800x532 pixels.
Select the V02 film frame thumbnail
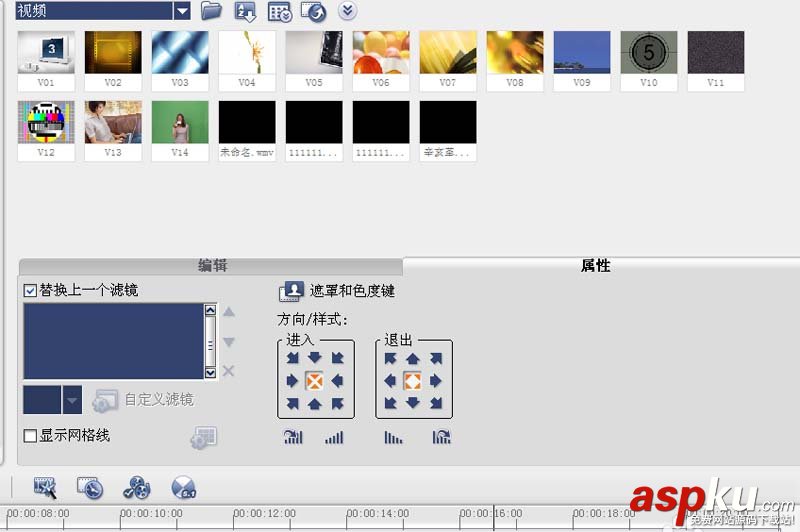pyautogui.click(x=113, y=53)
